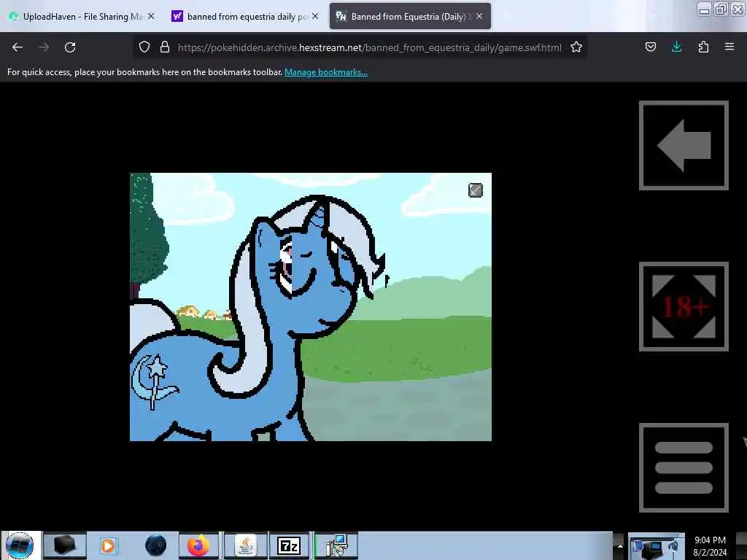Viewport: 747px width, 560px height.
Task: Open the 7-Zip taskbar icon
Action: [289, 545]
